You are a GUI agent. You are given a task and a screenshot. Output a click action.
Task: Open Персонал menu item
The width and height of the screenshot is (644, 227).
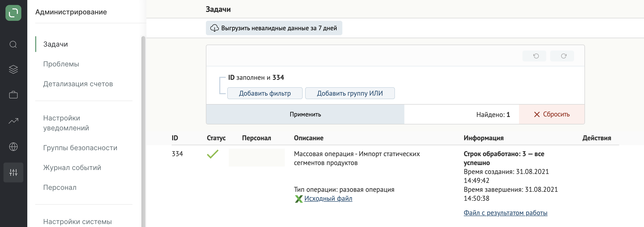click(60, 187)
